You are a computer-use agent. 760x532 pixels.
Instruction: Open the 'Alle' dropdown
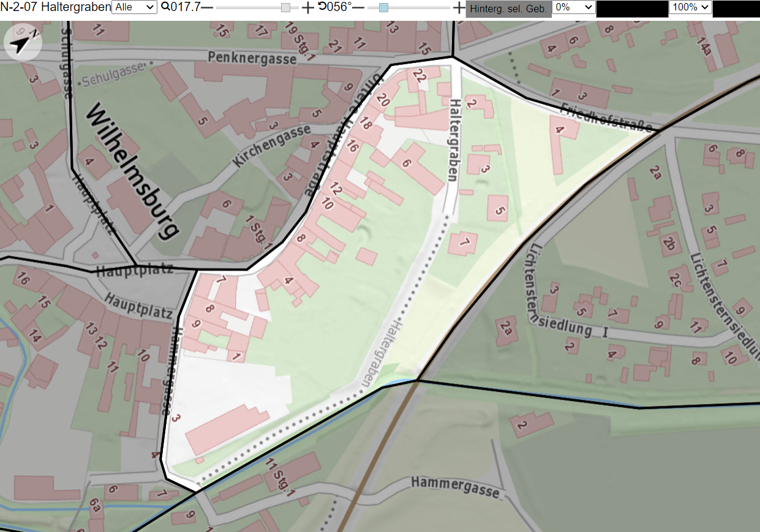(x=134, y=7)
